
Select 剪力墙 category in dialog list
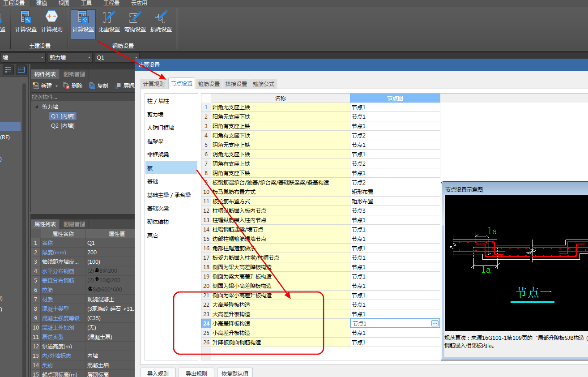[171, 115]
